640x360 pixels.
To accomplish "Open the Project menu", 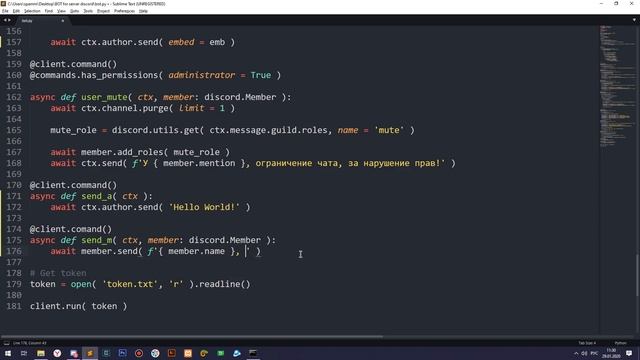I will pyautogui.click(x=103, y=11).
